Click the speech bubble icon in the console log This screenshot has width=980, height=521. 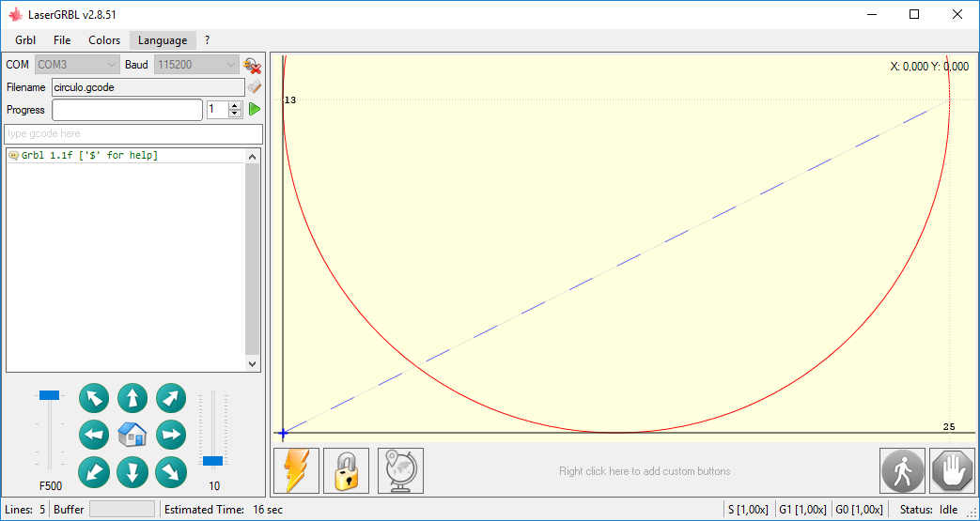pyautogui.click(x=14, y=156)
